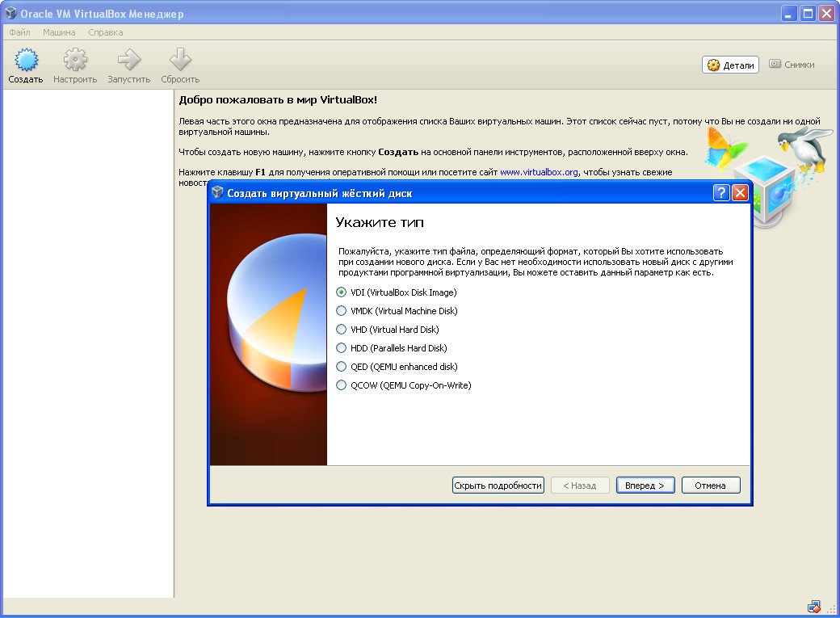Click the Настроить gear icon

75,61
